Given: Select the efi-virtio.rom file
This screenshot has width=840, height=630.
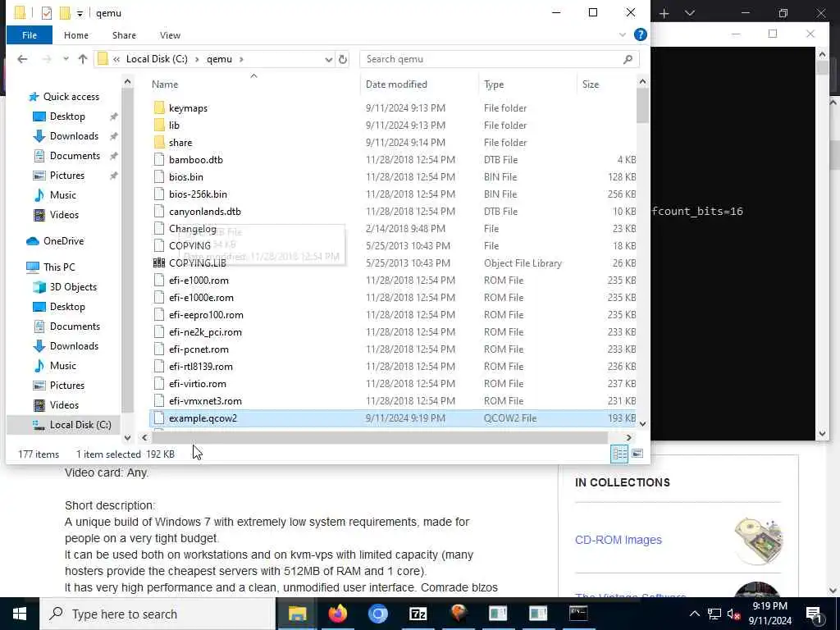Looking at the screenshot, I should [x=197, y=384].
